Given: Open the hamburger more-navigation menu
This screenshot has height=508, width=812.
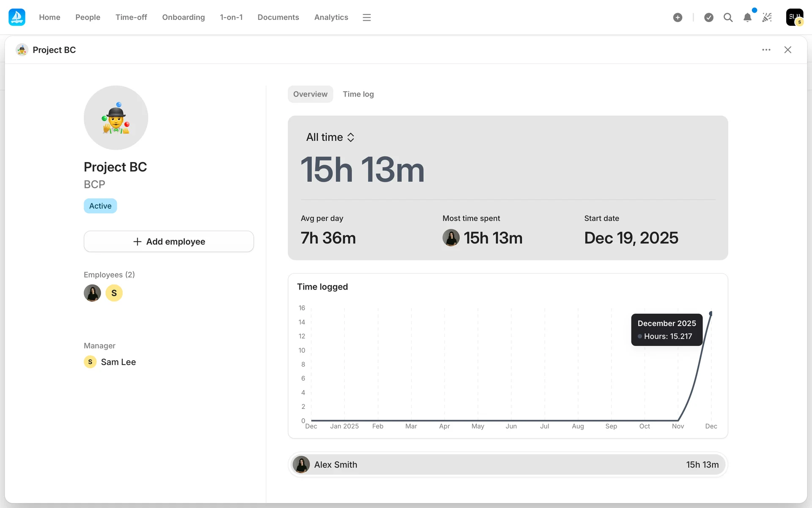Looking at the screenshot, I should tap(367, 17).
